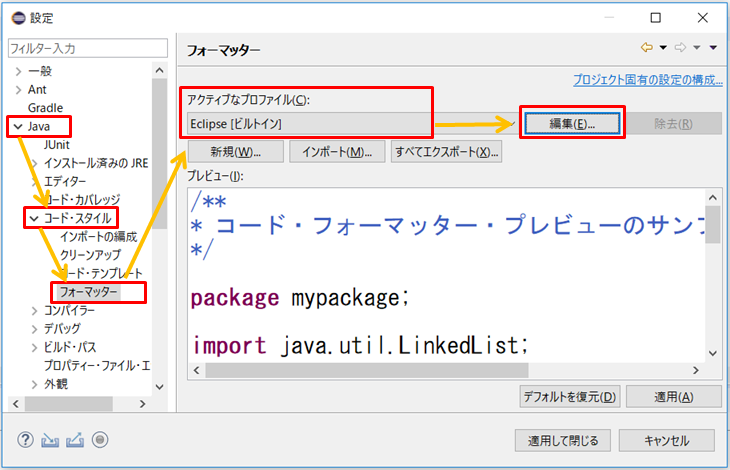
Task: Open the view menu dropdown triangle
Action: pos(713,48)
